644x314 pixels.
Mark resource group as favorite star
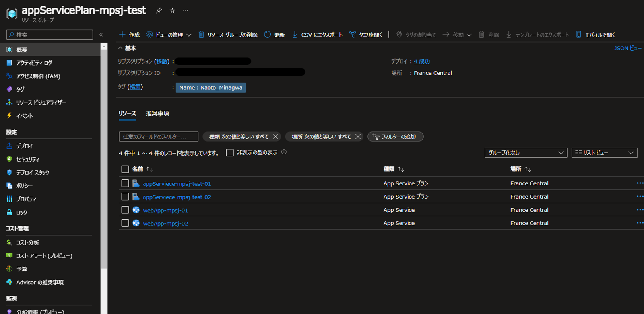172,11
